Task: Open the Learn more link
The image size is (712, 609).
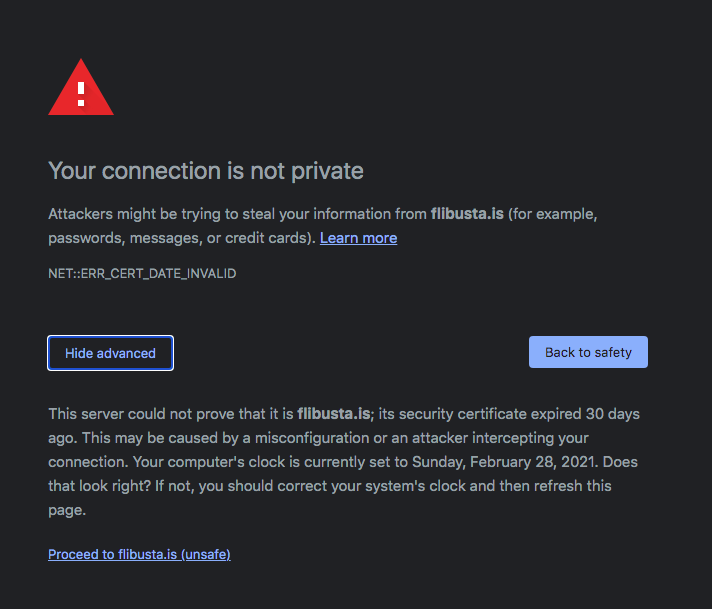Action: [x=358, y=238]
